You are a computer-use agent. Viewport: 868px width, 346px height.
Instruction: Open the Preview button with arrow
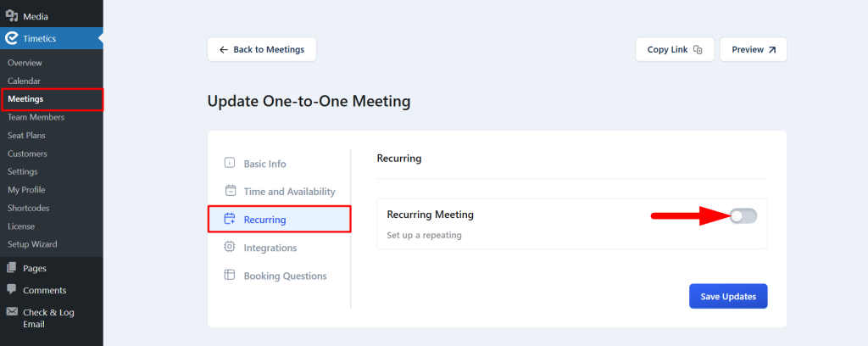tap(753, 49)
